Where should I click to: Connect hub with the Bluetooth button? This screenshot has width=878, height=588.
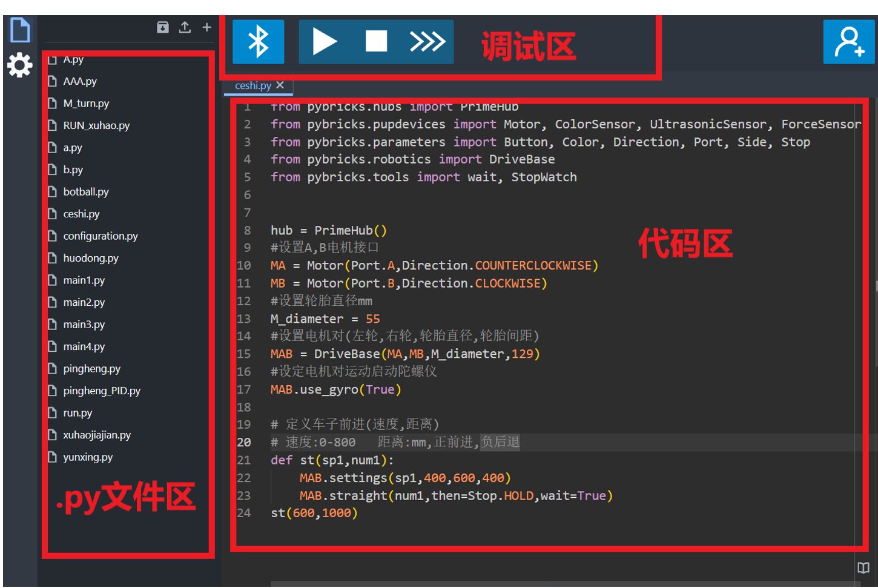point(259,42)
